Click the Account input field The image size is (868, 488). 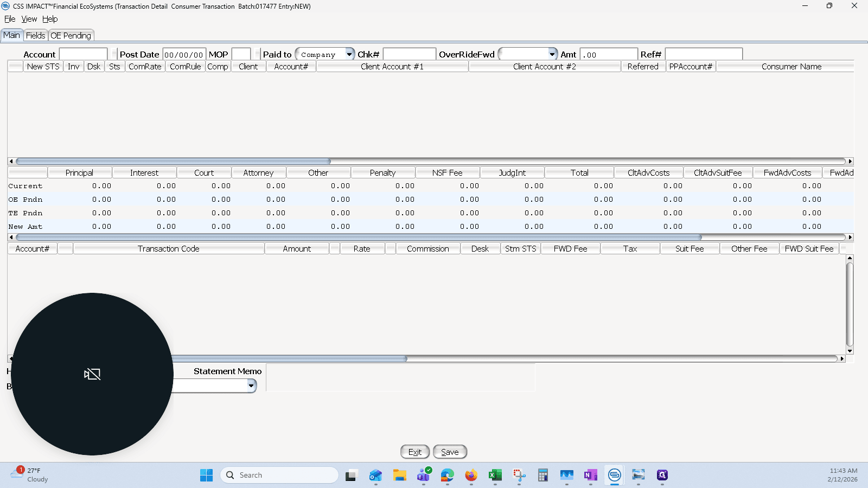(83, 54)
